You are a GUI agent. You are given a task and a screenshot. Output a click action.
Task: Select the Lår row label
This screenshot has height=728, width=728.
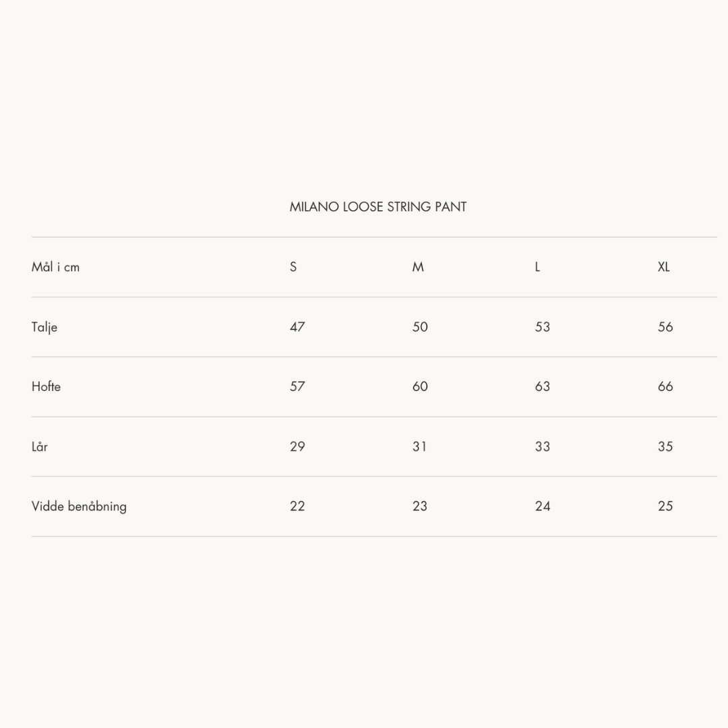click(40, 446)
